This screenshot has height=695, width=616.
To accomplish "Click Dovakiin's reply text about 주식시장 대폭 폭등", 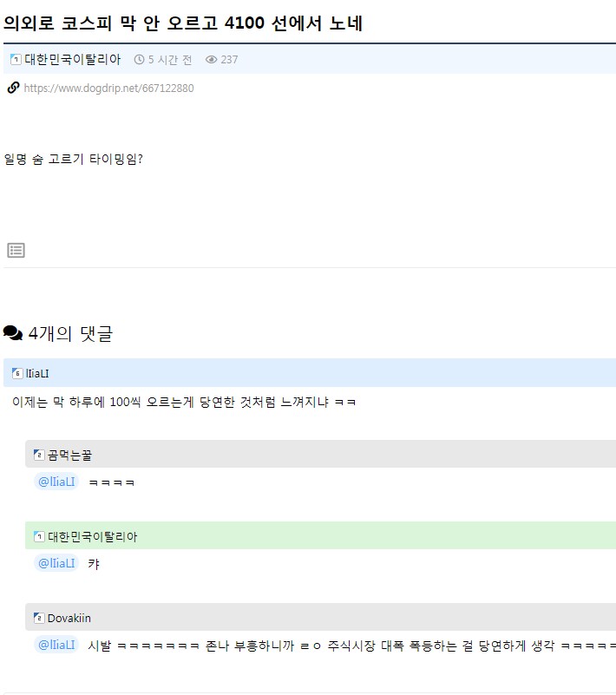I will point(352,646).
